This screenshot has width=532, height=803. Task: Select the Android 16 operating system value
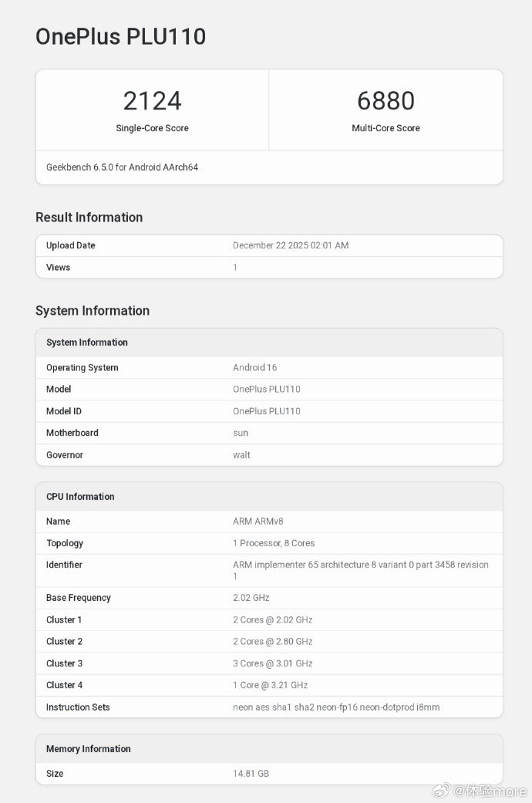coord(254,368)
